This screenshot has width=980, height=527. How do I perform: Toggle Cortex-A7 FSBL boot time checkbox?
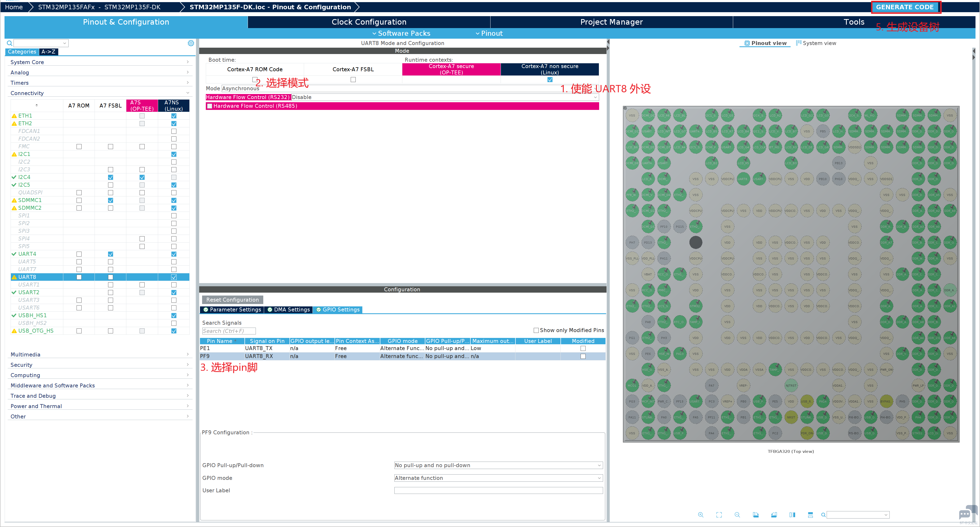tap(353, 79)
